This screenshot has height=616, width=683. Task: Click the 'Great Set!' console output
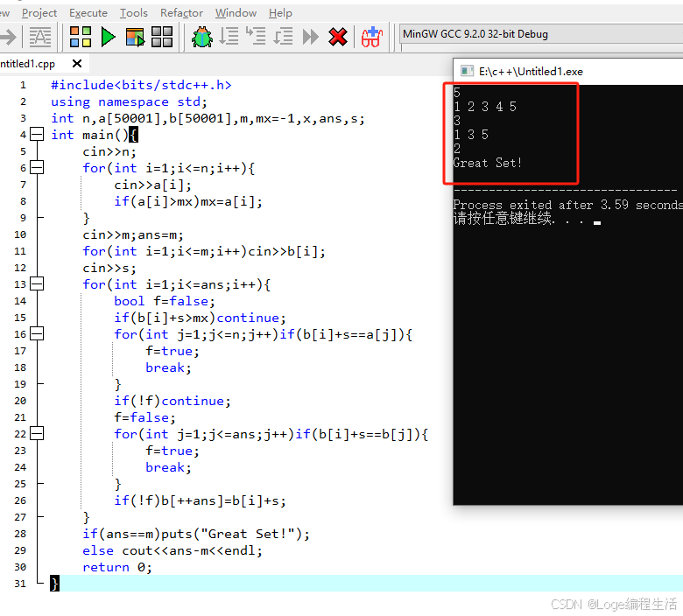(x=488, y=163)
